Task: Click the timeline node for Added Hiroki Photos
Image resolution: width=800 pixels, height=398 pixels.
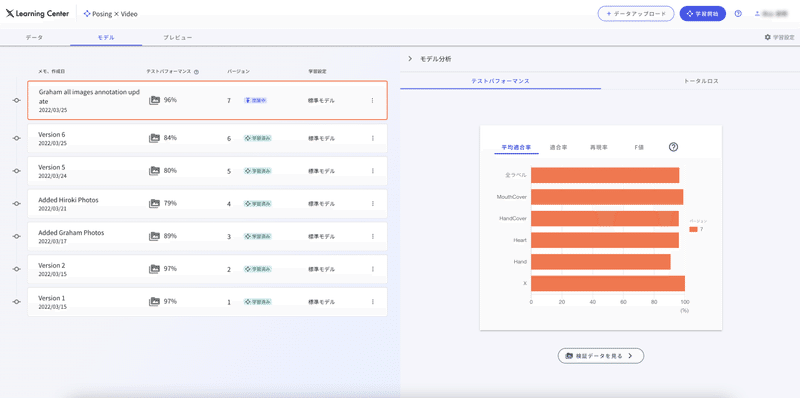Action: click(x=16, y=204)
